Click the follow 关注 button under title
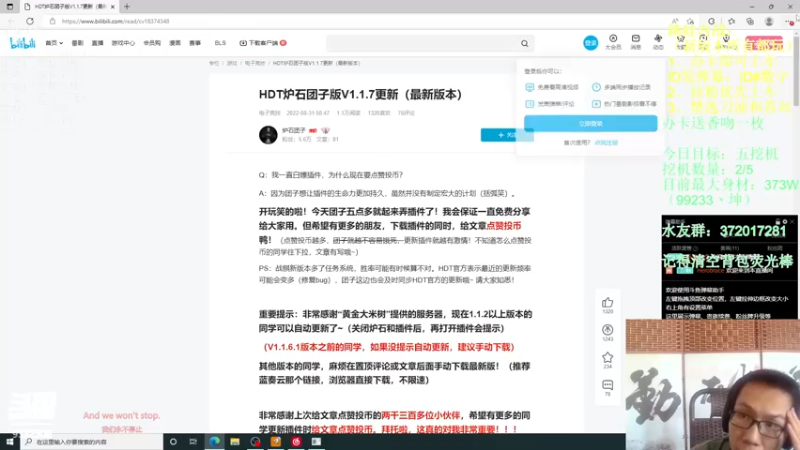The height and width of the screenshot is (450, 800). click(x=507, y=135)
